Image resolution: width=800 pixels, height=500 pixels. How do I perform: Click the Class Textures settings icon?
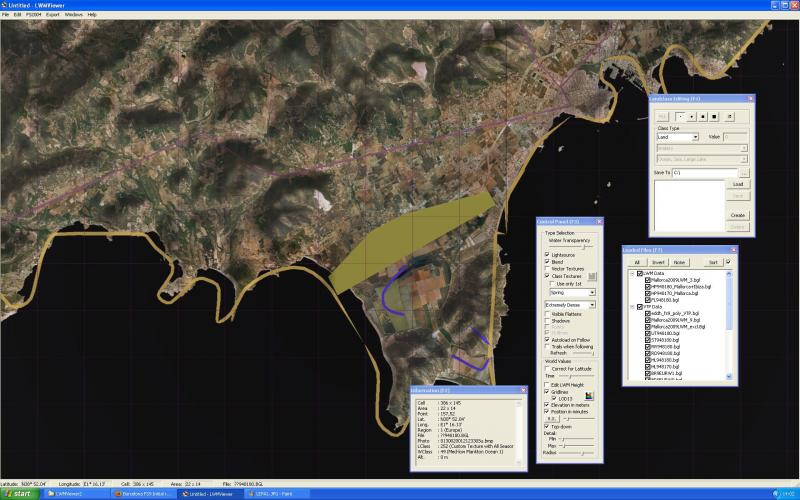(593, 276)
